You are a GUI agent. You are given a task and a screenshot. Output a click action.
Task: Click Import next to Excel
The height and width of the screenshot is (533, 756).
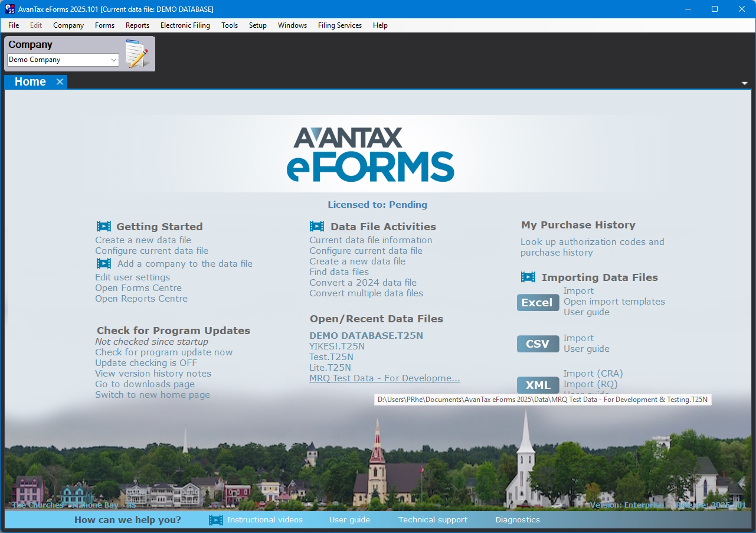pos(578,291)
